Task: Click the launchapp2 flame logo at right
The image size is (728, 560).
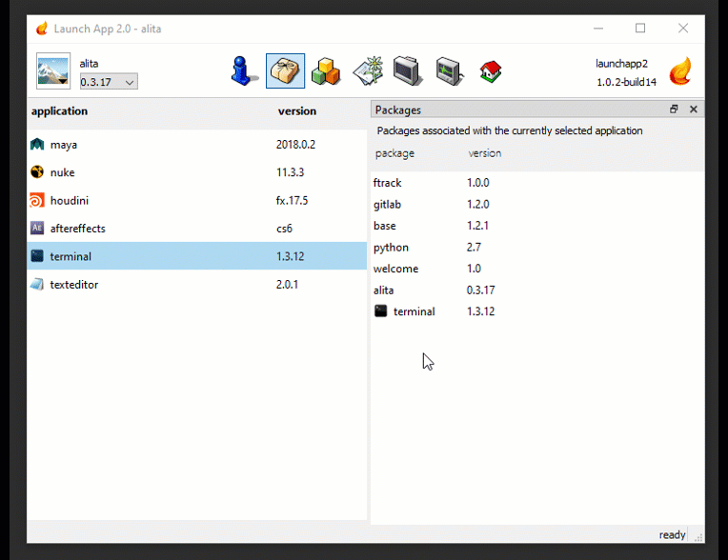Action: pos(680,71)
